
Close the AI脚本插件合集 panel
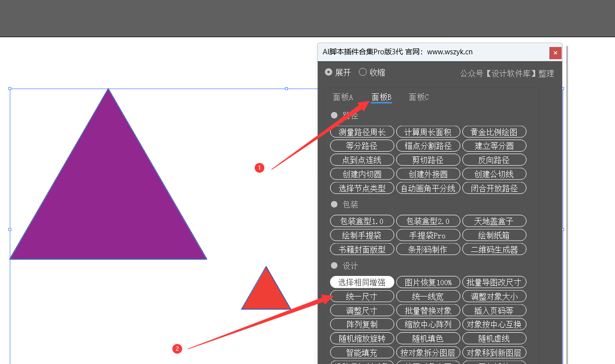(555, 53)
